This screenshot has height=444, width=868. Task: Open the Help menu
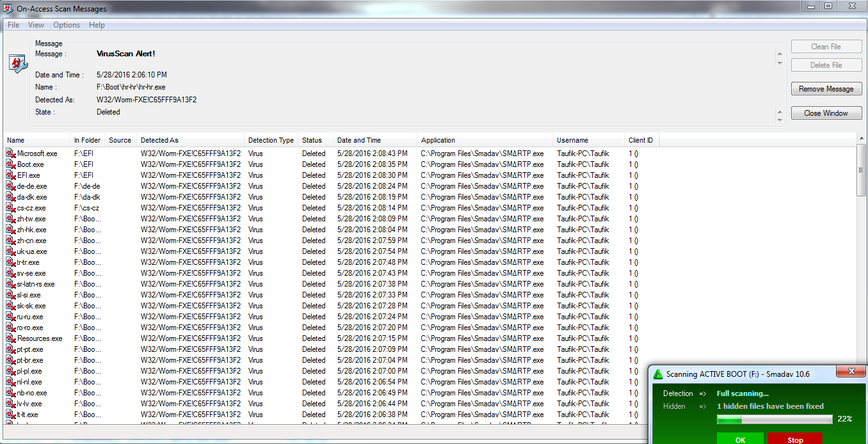97,25
